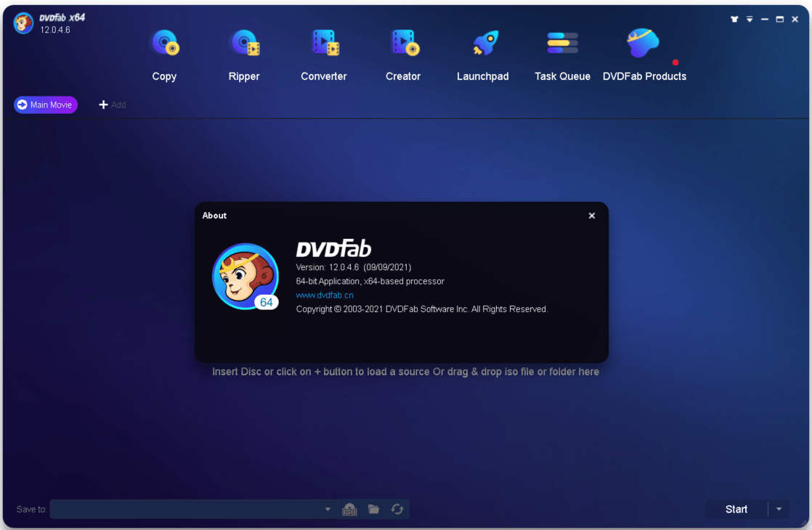
Task: Click the Insert Disc instruction text
Action: (x=405, y=372)
